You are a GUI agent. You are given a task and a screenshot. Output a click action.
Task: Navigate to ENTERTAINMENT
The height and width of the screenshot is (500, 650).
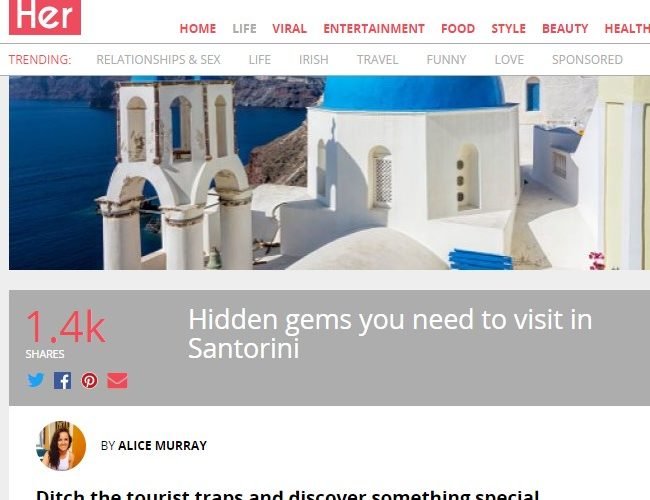coord(374,29)
